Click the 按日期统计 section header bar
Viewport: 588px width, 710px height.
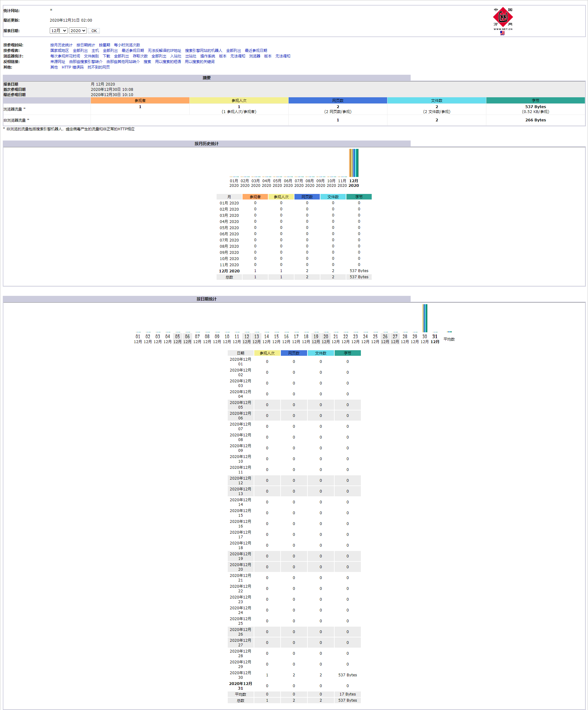(207, 299)
